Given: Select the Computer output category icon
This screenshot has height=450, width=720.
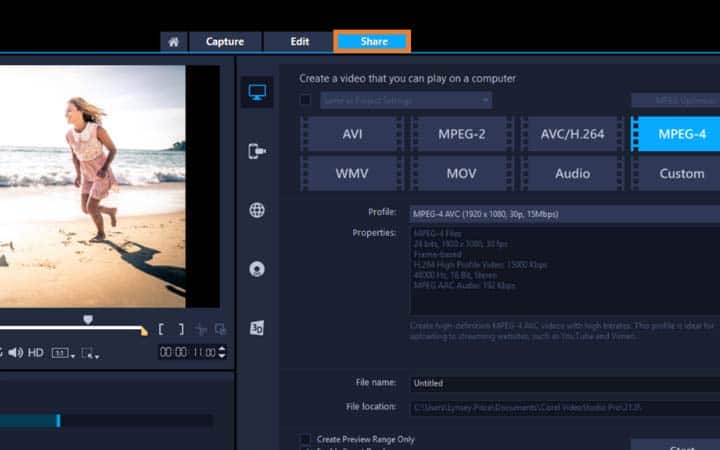Looking at the screenshot, I should tap(257, 93).
